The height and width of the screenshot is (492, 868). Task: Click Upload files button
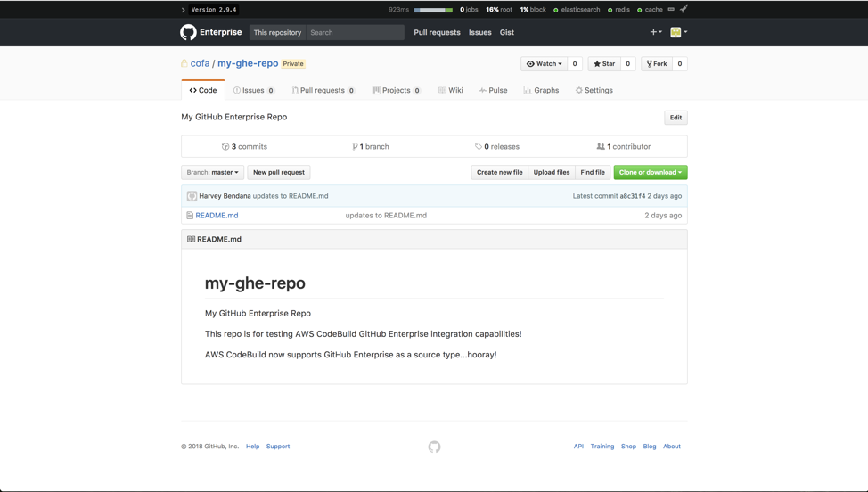click(x=552, y=172)
